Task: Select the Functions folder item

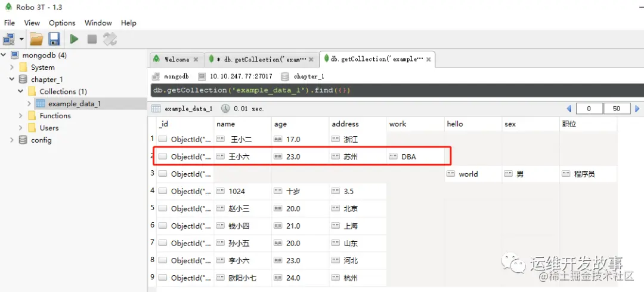Action: (55, 116)
